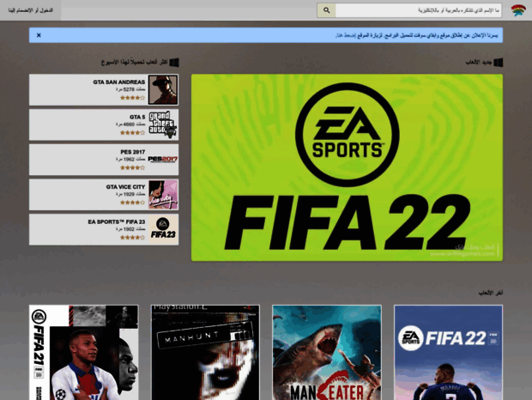The width and height of the screenshot is (532, 400).
Task: Click the site logo icon
Action: coord(518,10)
